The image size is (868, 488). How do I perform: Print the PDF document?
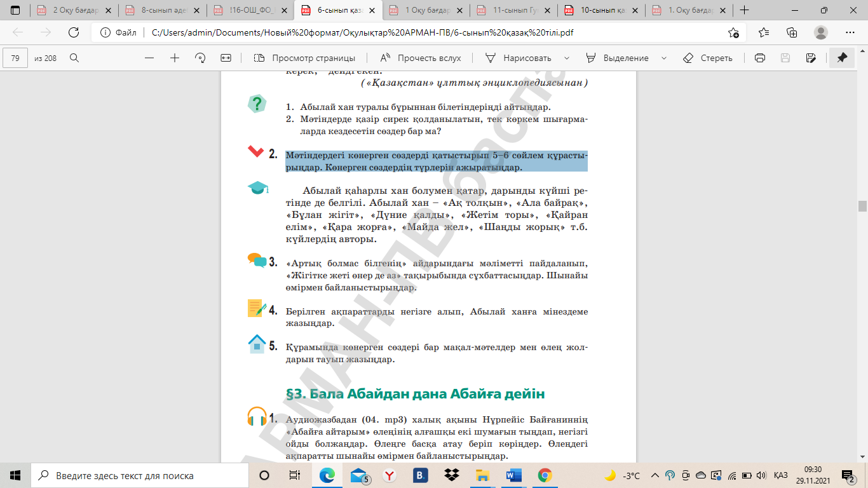759,58
